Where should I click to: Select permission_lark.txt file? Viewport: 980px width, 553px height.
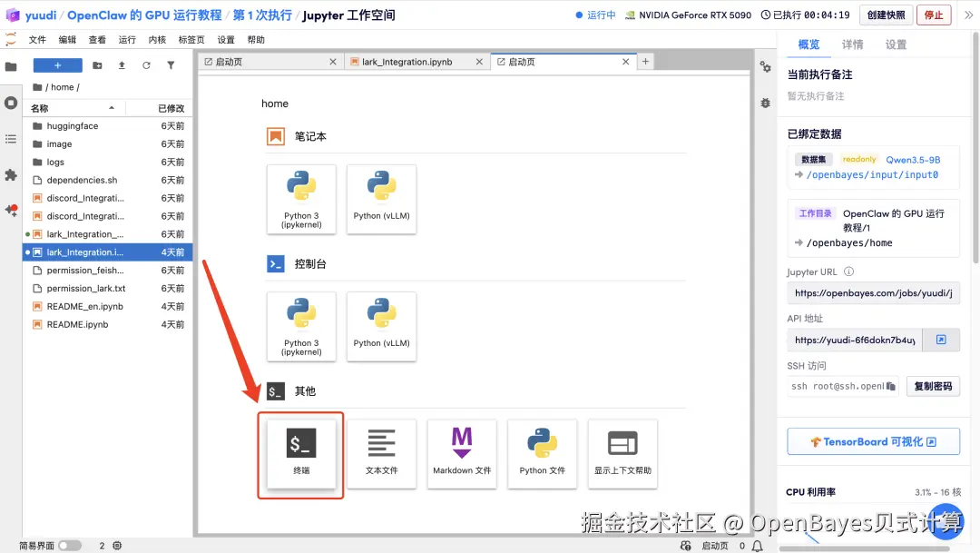107,289
